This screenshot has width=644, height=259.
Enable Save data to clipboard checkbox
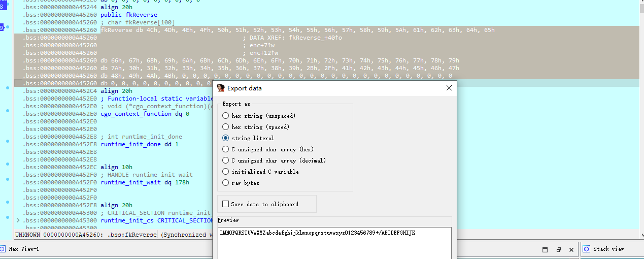(x=226, y=204)
